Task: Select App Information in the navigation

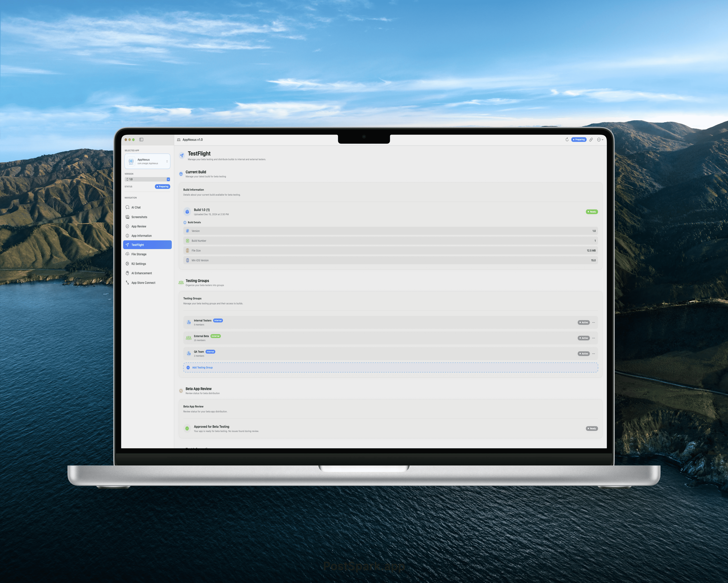Action: coord(141,235)
